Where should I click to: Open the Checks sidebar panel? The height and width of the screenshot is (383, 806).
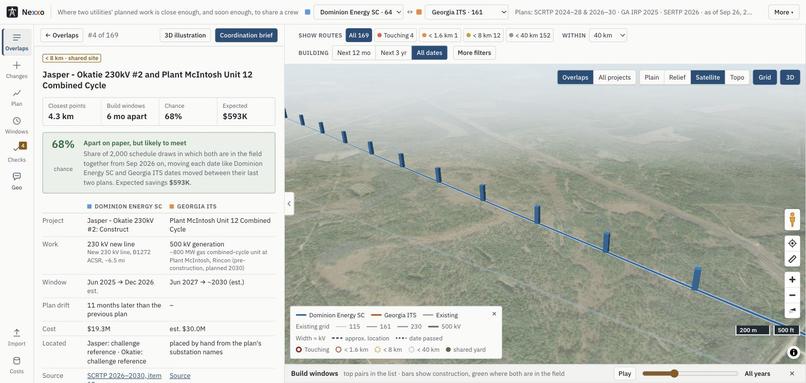[17, 153]
